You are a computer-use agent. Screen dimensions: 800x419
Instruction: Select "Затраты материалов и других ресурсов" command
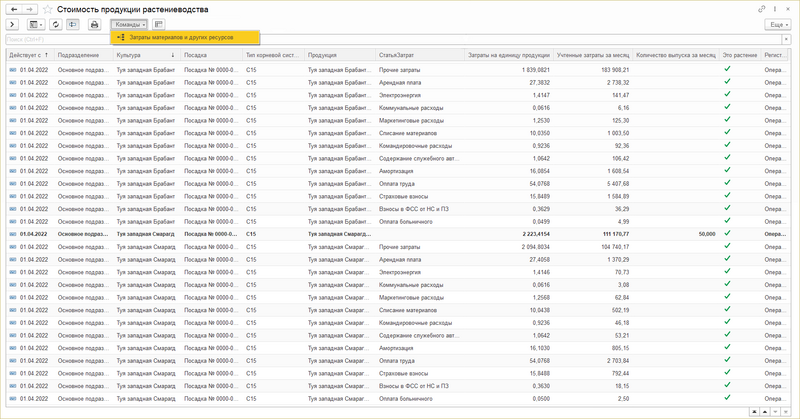click(x=181, y=37)
